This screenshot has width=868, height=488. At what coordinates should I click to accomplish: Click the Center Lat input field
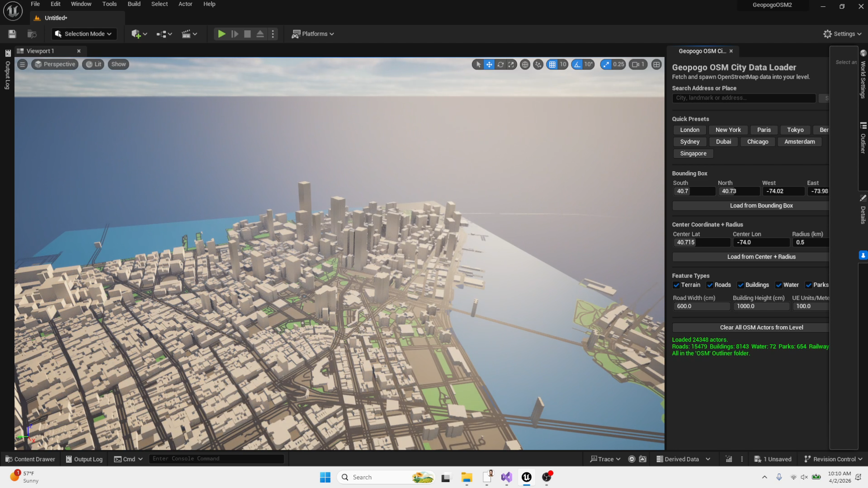click(701, 243)
